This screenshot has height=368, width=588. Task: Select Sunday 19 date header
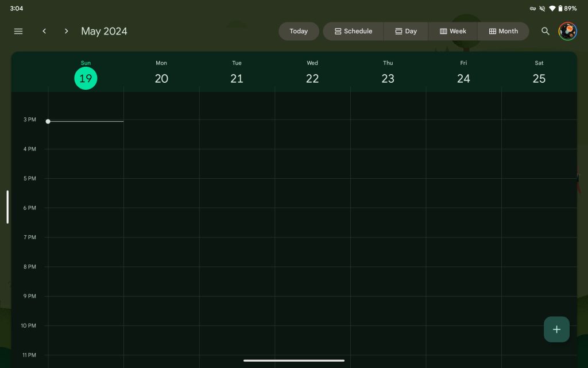point(86,78)
